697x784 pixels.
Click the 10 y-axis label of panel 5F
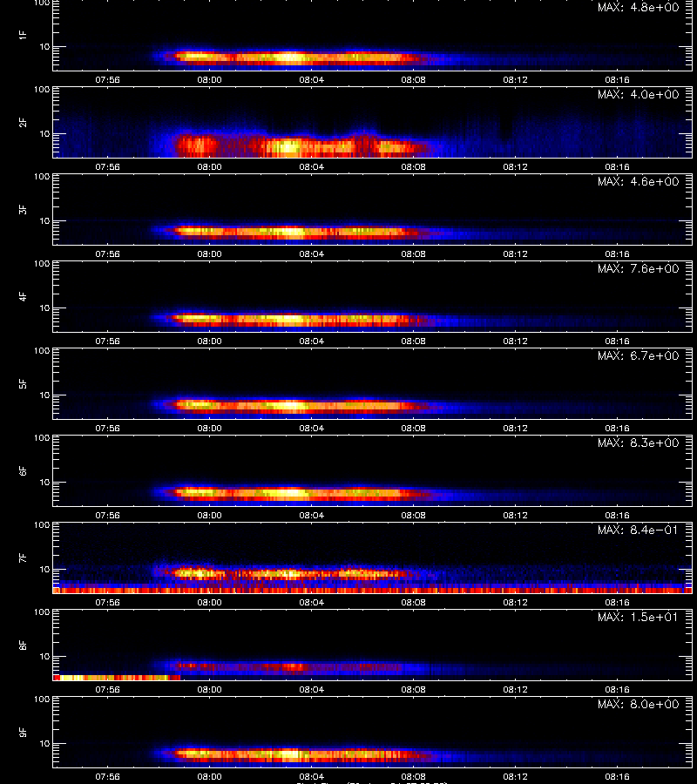tap(44, 395)
